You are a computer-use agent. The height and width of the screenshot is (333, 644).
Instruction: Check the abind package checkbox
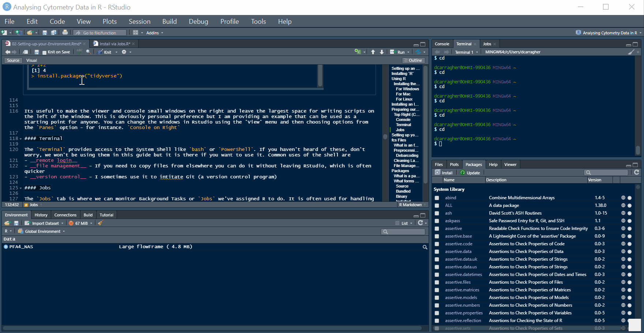click(437, 198)
